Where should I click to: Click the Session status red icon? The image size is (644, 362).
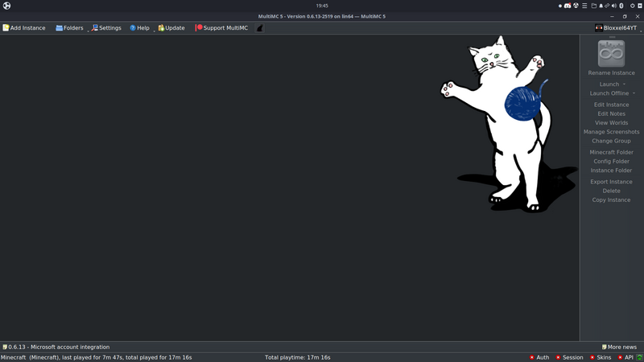(558, 357)
